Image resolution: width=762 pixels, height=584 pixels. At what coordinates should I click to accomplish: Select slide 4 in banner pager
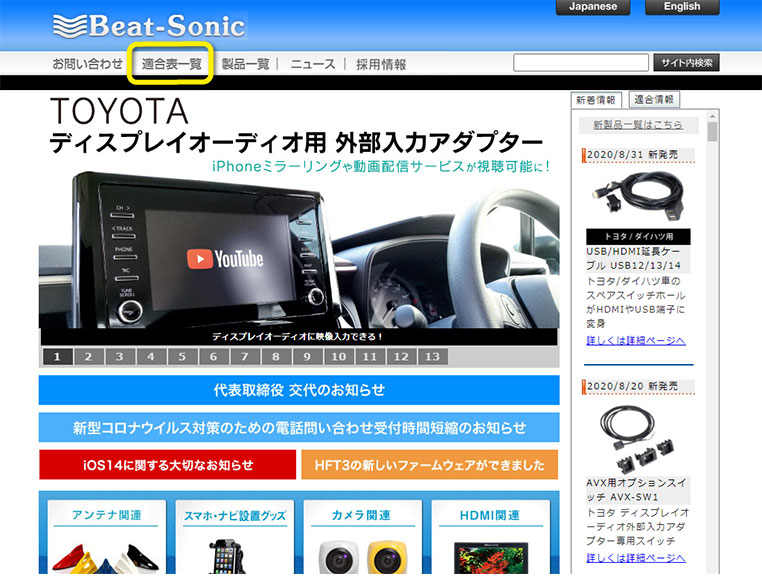click(151, 357)
